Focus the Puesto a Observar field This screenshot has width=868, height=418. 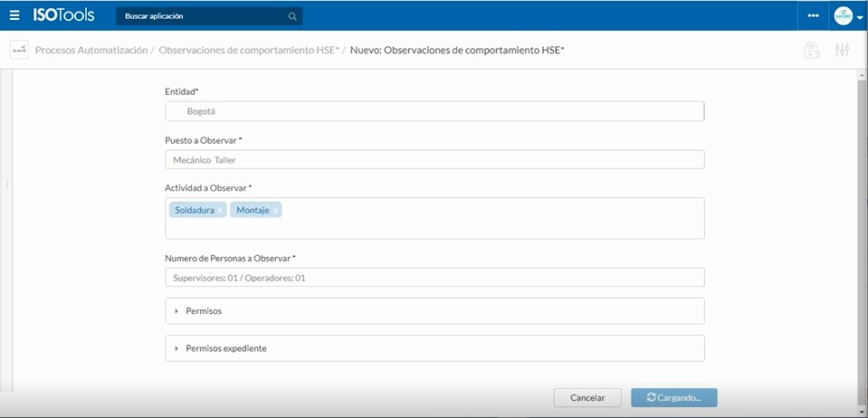tap(434, 159)
